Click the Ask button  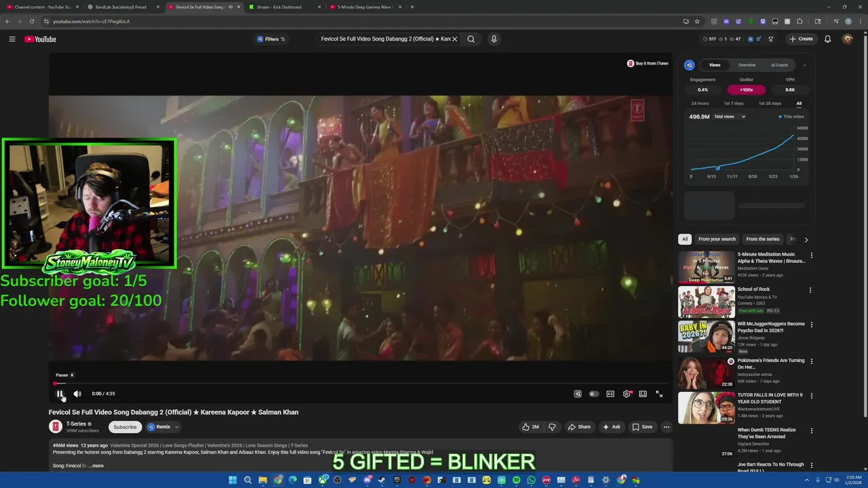point(611,427)
